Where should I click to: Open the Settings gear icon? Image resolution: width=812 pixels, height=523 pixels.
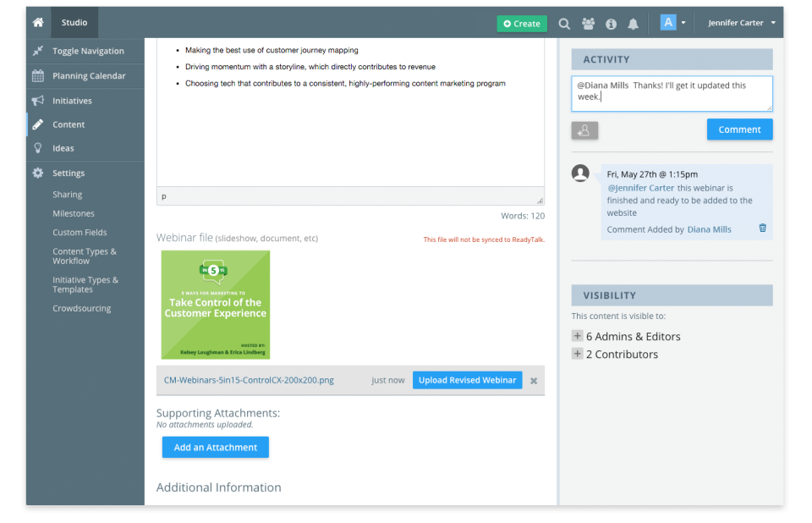tap(37, 173)
